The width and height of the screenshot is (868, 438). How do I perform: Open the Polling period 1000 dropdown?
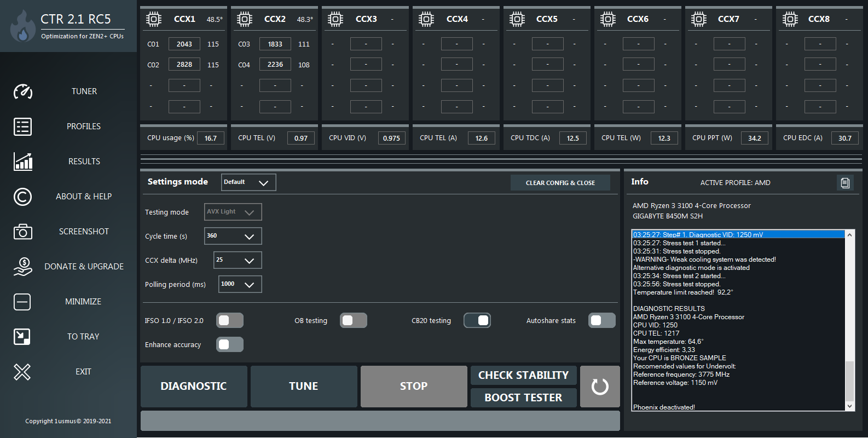pyautogui.click(x=240, y=284)
